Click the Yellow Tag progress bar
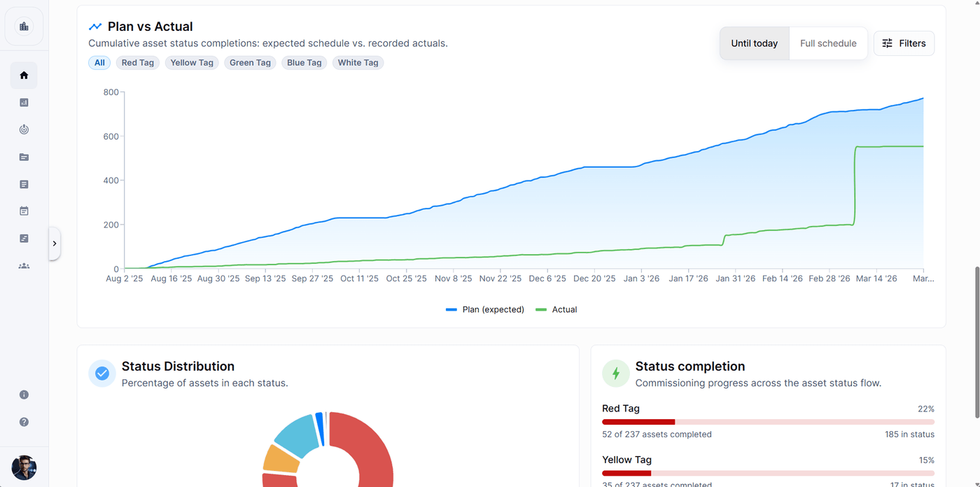The width and height of the screenshot is (980, 487). (768, 473)
